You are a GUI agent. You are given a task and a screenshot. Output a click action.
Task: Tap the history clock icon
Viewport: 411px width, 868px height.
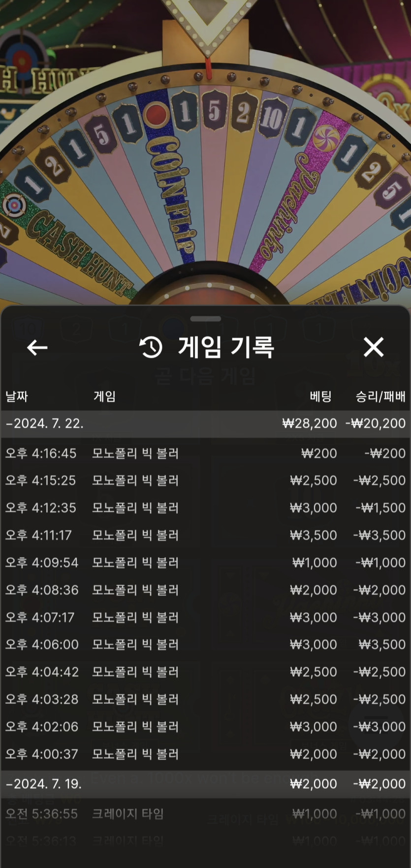151,348
